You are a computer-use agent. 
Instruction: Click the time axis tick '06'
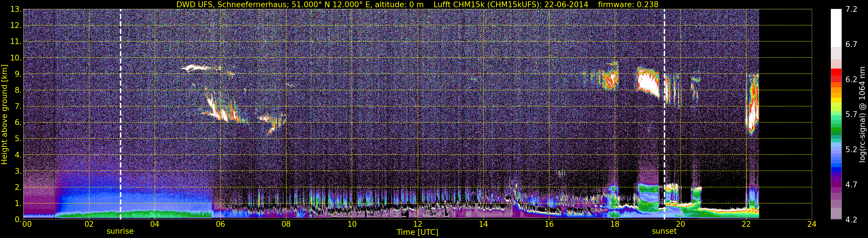coord(220,224)
